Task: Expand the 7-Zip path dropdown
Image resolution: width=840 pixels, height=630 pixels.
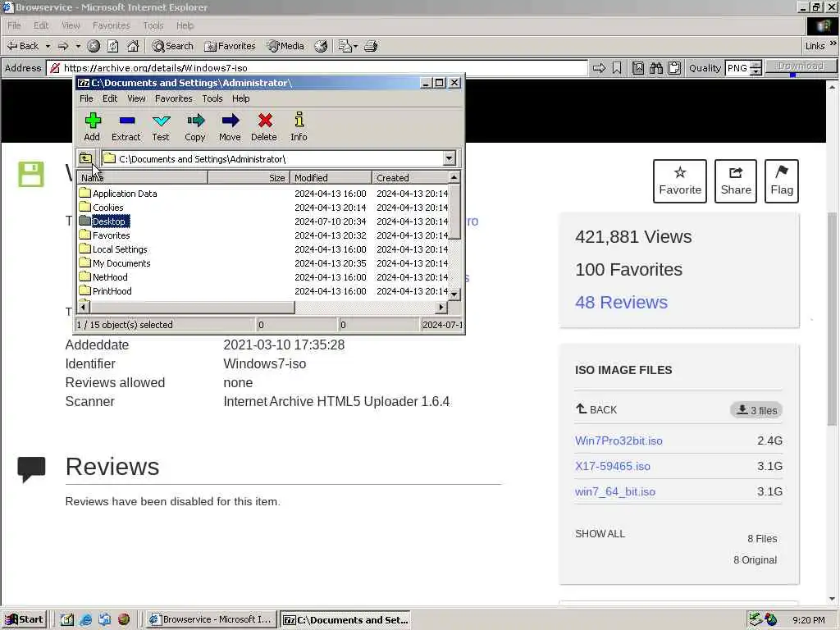Action: (449, 158)
